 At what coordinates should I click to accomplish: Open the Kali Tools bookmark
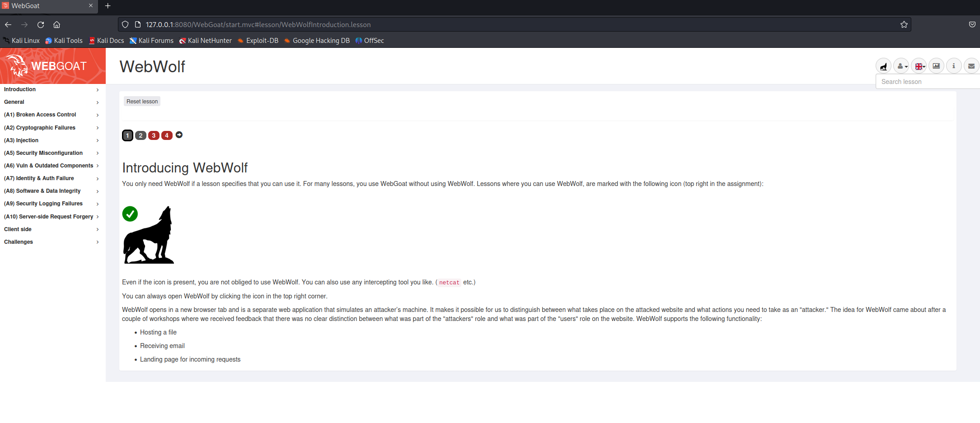pyautogui.click(x=64, y=41)
